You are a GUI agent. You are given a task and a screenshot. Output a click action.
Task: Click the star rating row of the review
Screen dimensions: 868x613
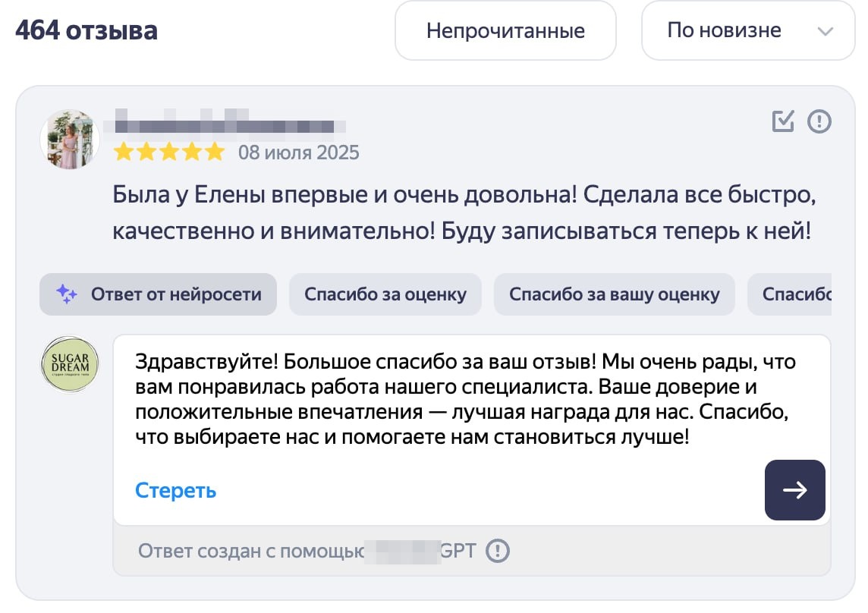pyautogui.click(x=168, y=151)
